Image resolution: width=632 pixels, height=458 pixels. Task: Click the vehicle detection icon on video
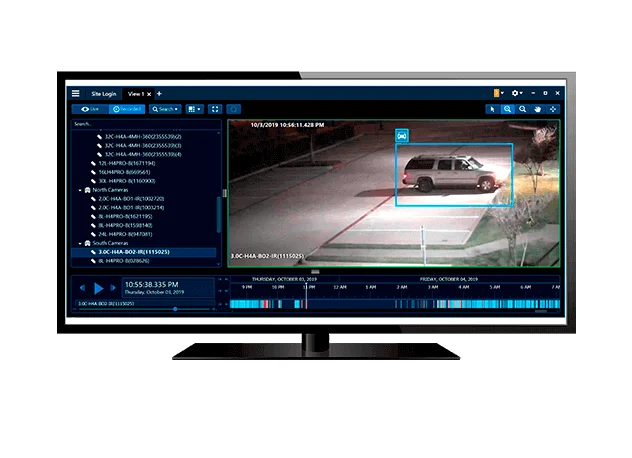point(402,134)
